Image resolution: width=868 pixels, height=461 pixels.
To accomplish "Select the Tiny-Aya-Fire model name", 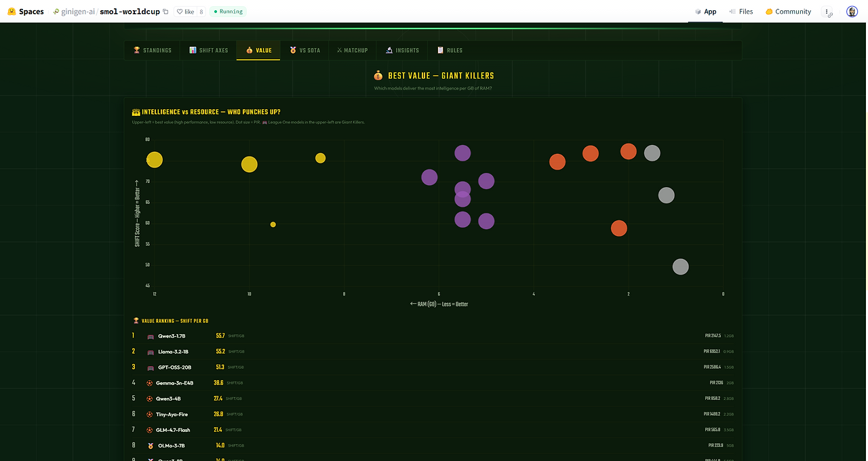I will point(172,414).
